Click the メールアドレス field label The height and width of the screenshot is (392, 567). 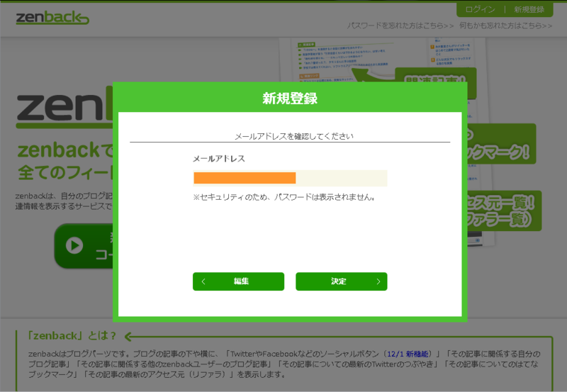(x=219, y=159)
